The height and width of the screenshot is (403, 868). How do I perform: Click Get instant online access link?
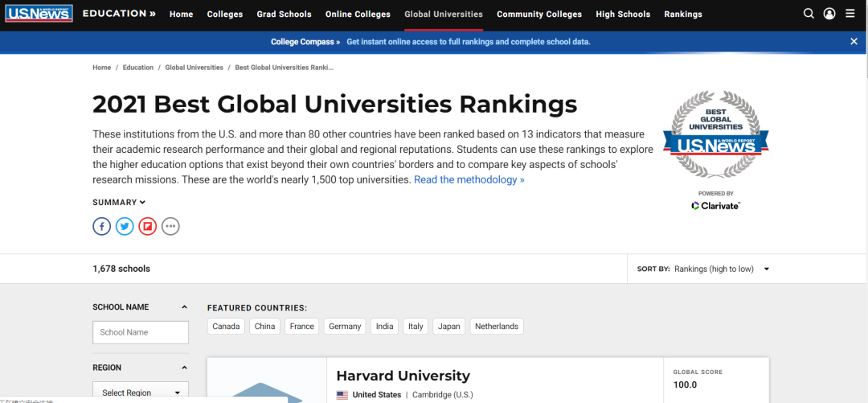click(x=469, y=42)
